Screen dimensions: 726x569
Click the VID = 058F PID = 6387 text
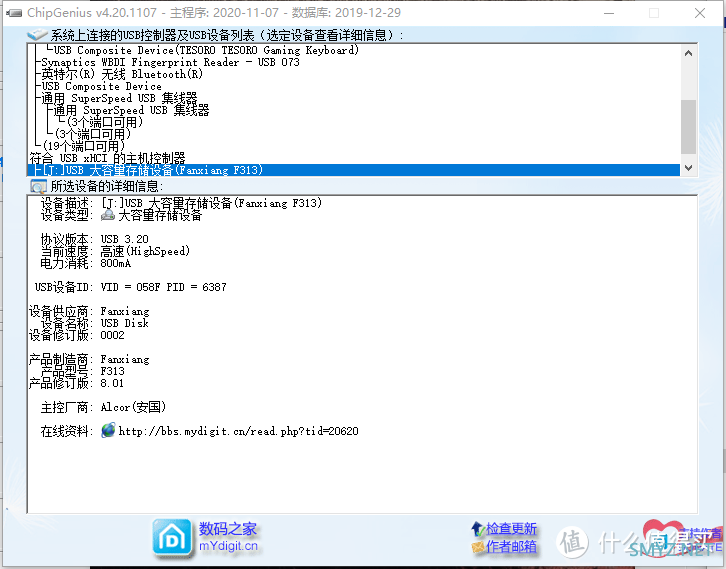[163, 287]
